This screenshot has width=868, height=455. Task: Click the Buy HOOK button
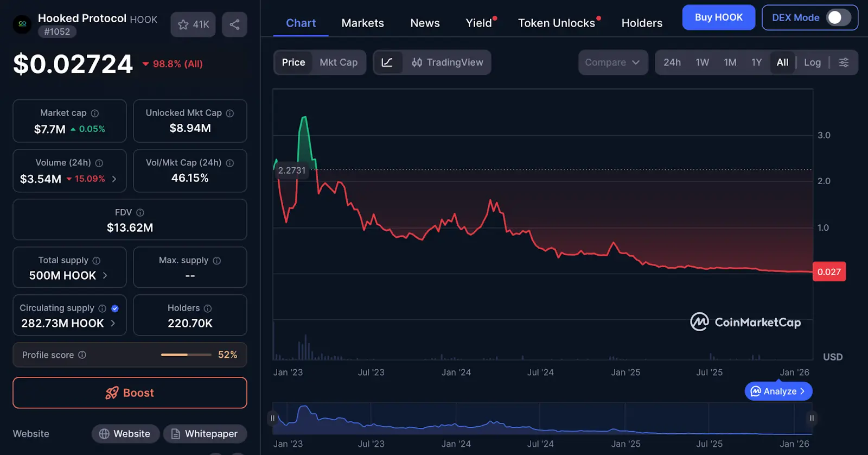pyautogui.click(x=718, y=17)
